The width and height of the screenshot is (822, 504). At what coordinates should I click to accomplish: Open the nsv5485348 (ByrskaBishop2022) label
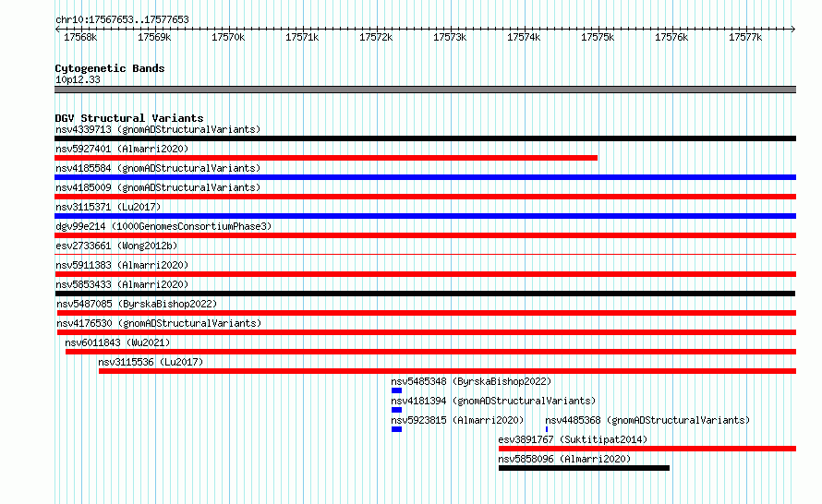[471, 381]
